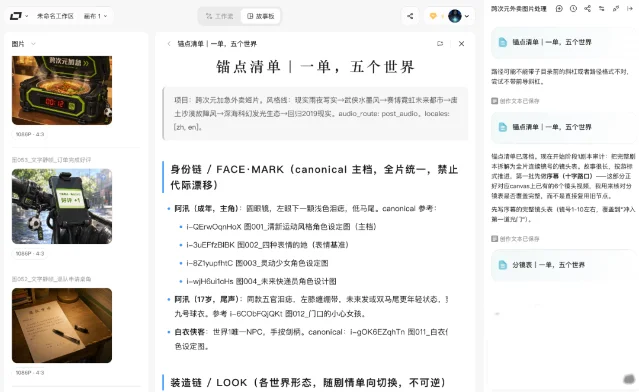Click the orange diamond membership icon
The height and width of the screenshot is (392, 639).
click(x=433, y=16)
